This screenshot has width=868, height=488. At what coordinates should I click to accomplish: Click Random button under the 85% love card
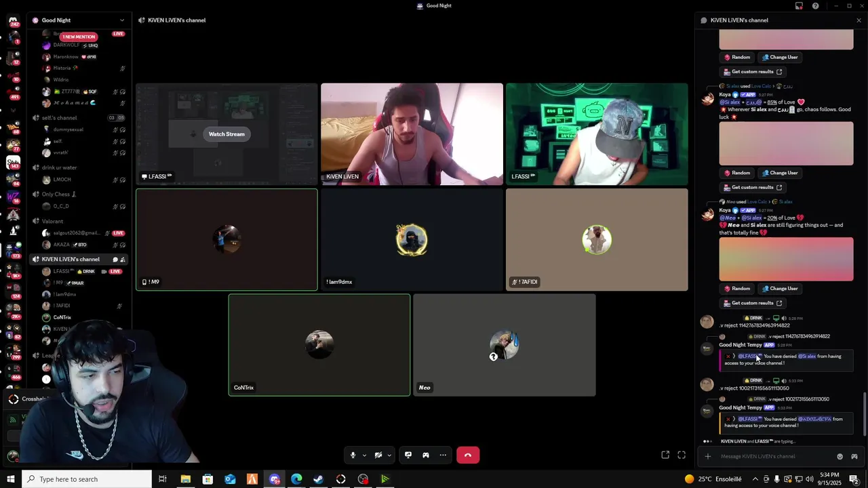[x=737, y=173]
